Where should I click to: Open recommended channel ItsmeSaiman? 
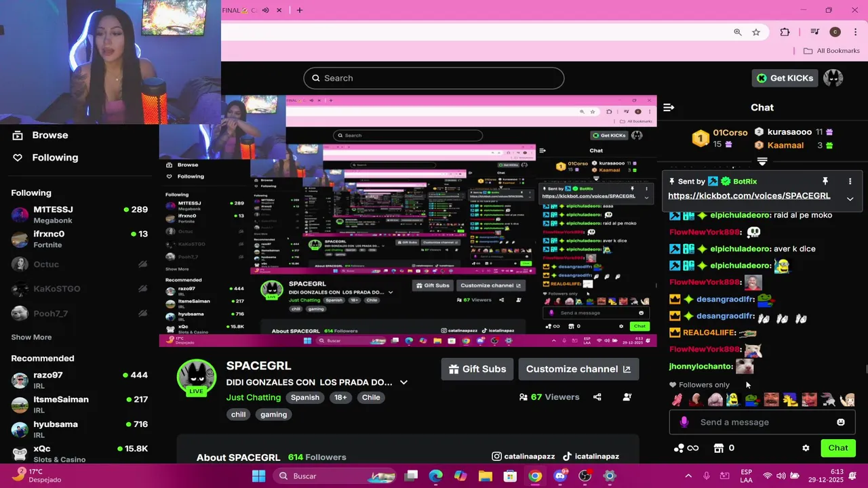(79, 404)
